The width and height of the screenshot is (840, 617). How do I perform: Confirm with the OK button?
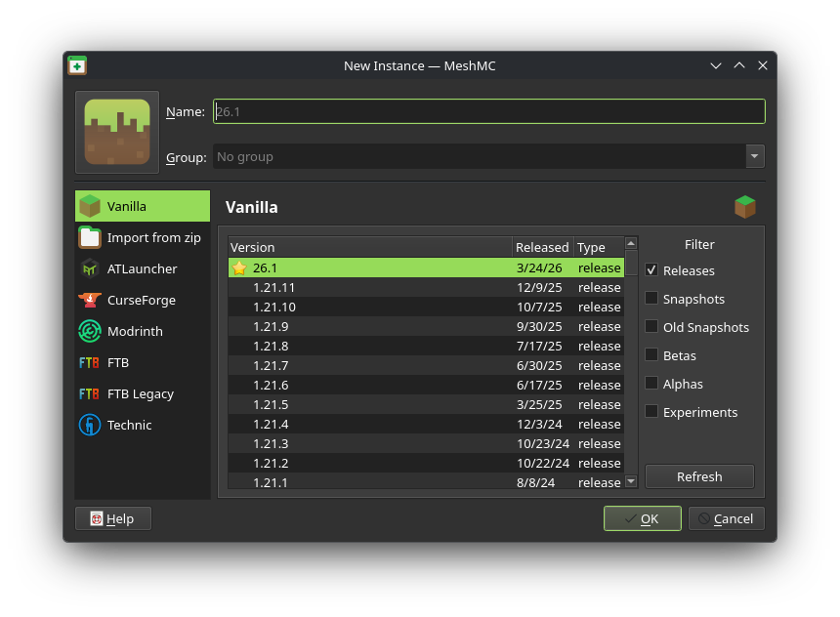point(642,518)
